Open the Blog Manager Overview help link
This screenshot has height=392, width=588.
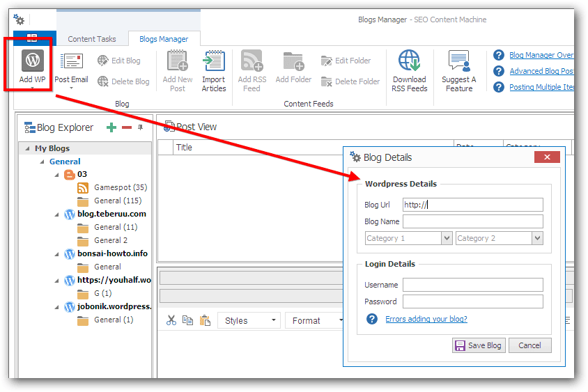(x=541, y=55)
